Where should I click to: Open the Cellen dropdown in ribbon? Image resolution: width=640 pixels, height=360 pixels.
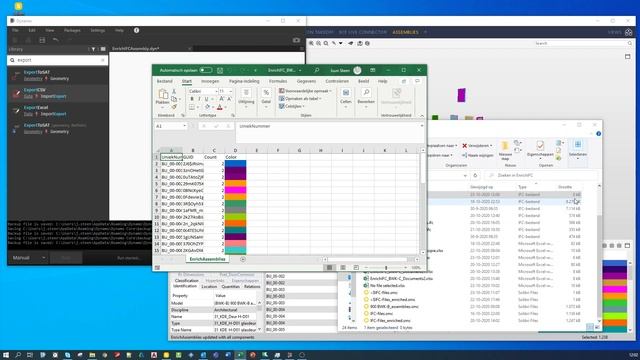tap(346, 98)
